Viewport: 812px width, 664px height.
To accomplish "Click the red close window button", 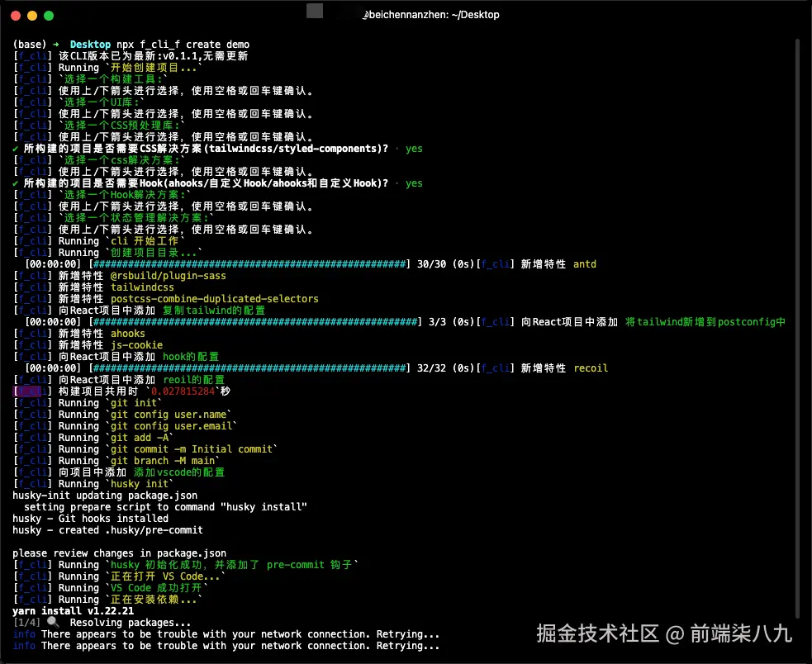I will (x=16, y=16).
